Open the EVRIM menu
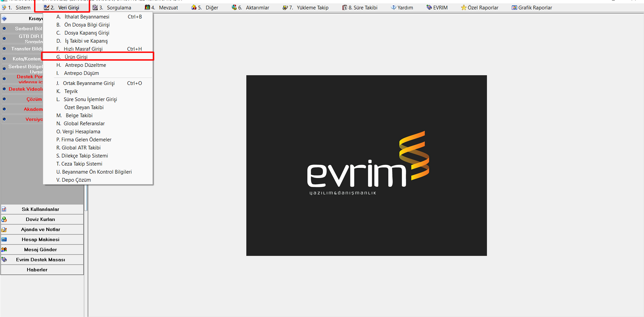644x317 pixels. [437, 7]
